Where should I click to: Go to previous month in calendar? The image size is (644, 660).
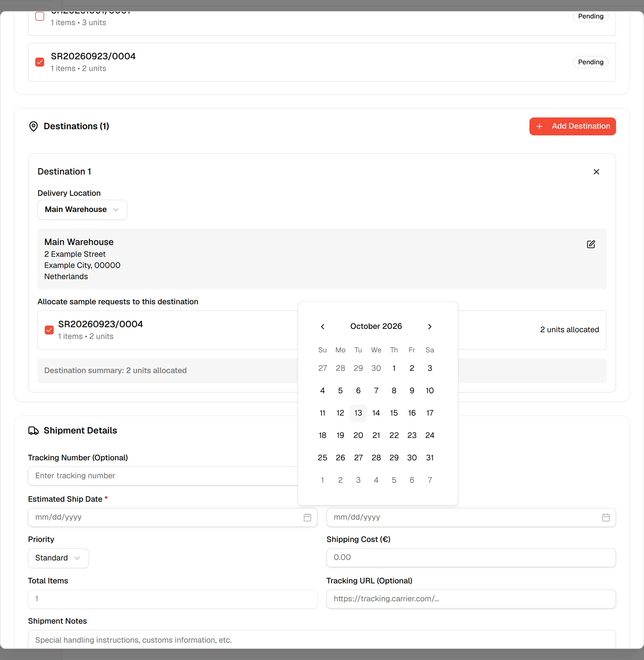click(x=322, y=326)
